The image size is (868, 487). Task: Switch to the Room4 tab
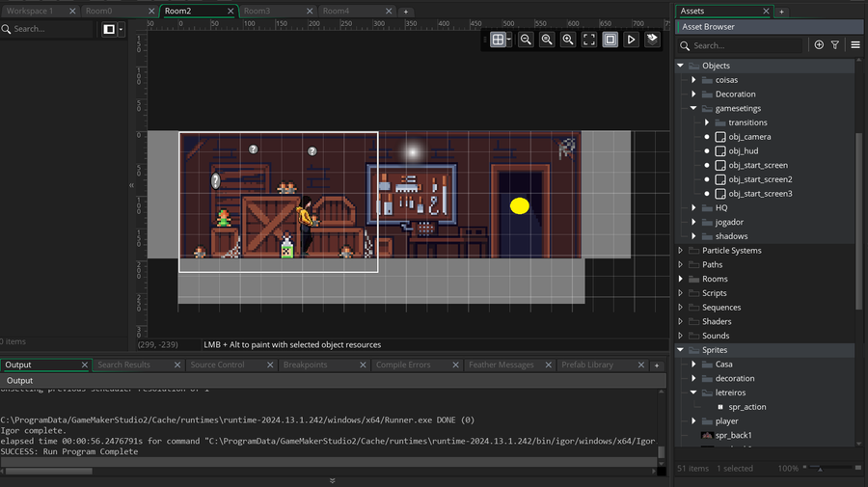[x=336, y=11]
